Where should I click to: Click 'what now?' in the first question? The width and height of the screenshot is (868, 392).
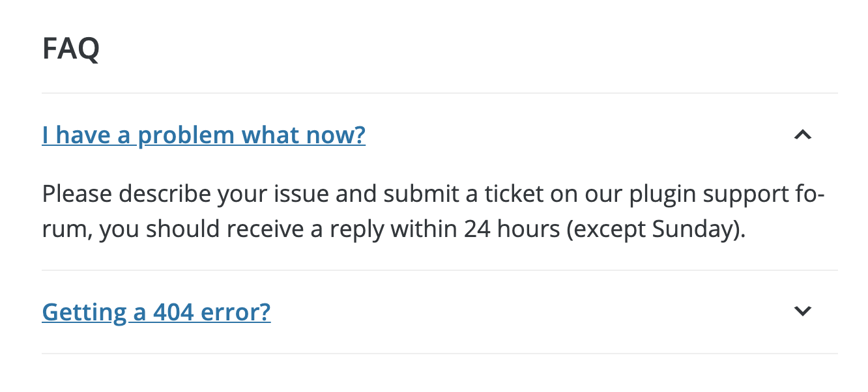click(x=304, y=135)
